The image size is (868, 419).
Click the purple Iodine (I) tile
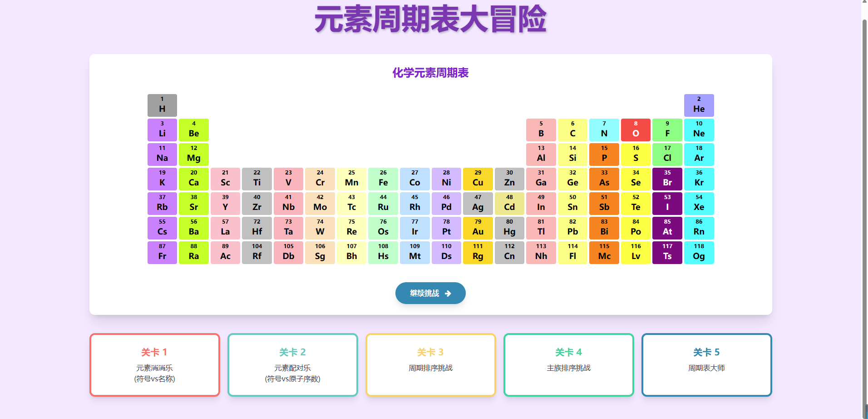[x=667, y=204]
